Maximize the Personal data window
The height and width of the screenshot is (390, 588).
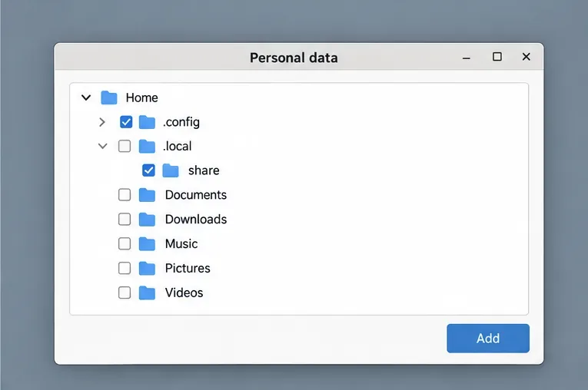tap(497, 57)
